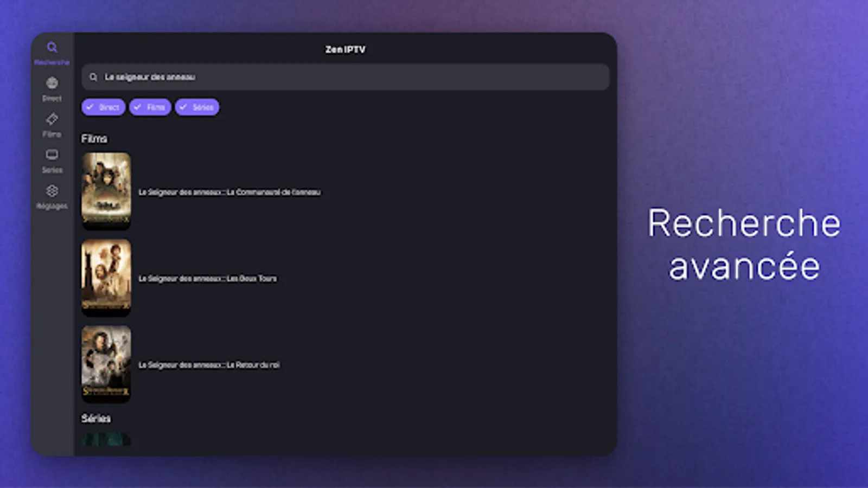Open the Séries TV icon in the sidebar

[52, 155]
